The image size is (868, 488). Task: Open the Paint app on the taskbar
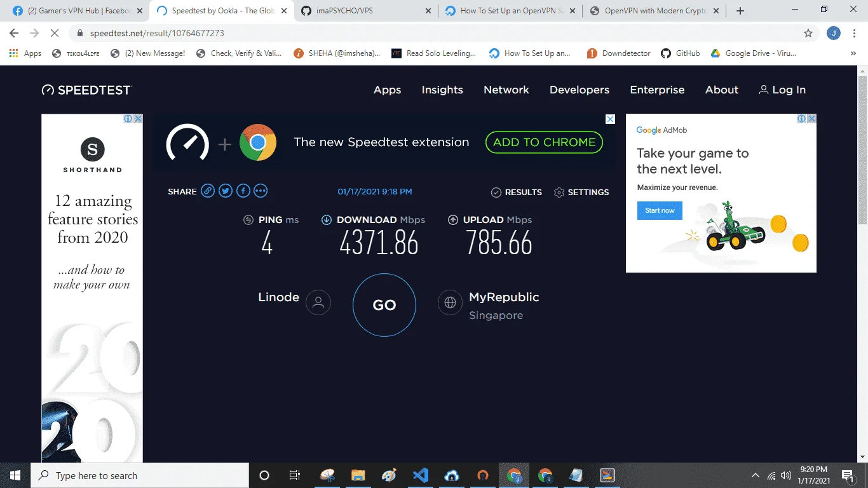click(x=389, y=475)
